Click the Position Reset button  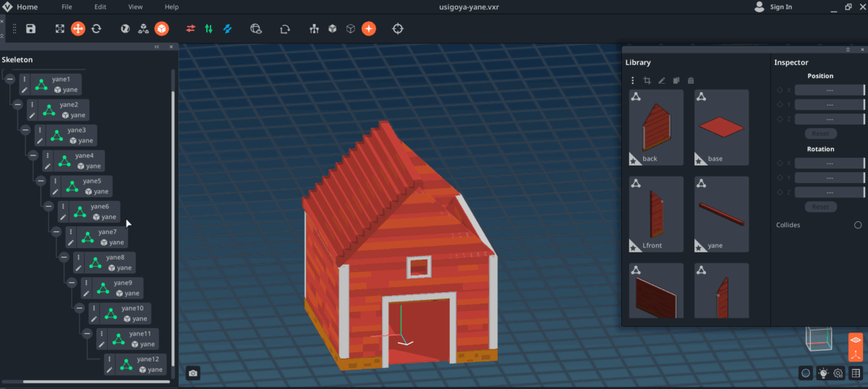click(x=820, y=134)
